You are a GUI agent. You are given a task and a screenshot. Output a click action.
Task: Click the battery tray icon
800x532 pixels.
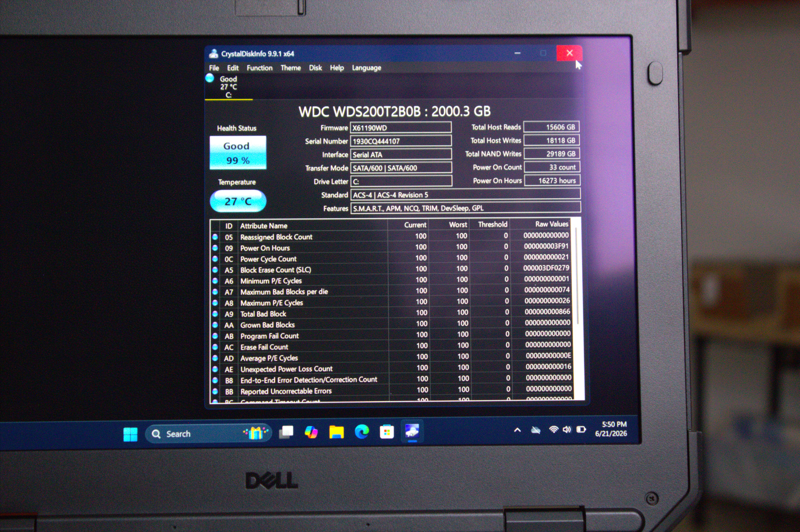(x=581, y=429)
